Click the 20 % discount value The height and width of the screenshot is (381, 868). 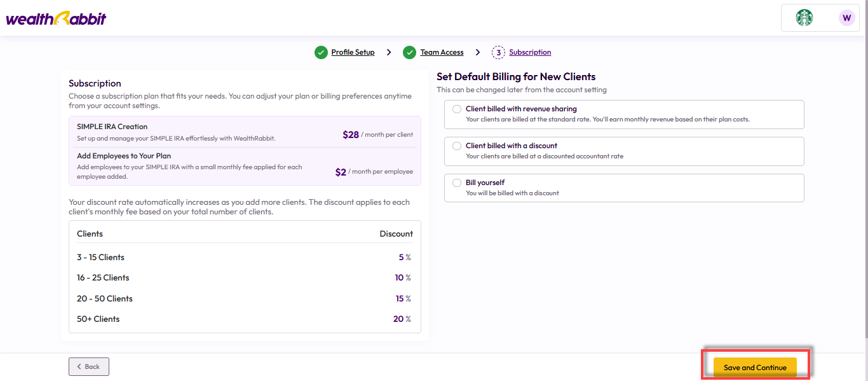[x=402, y=319]
